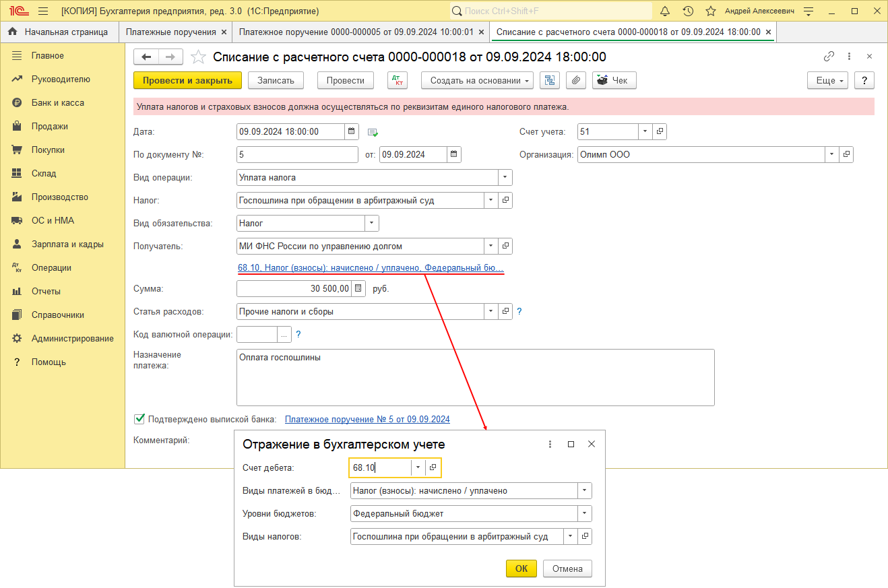Open the Операции section

(63, 267)
